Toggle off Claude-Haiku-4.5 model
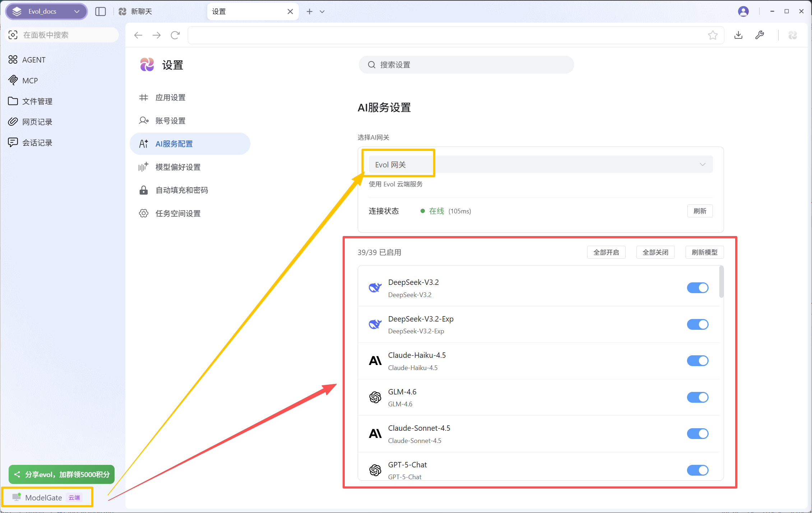 point(697,361)
